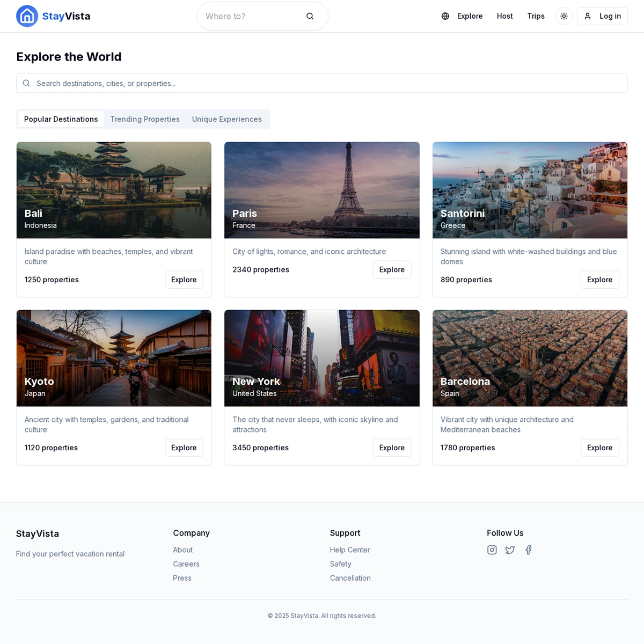Click the Barcelona title on its card
Screen dimensions: 644x644
465,381
